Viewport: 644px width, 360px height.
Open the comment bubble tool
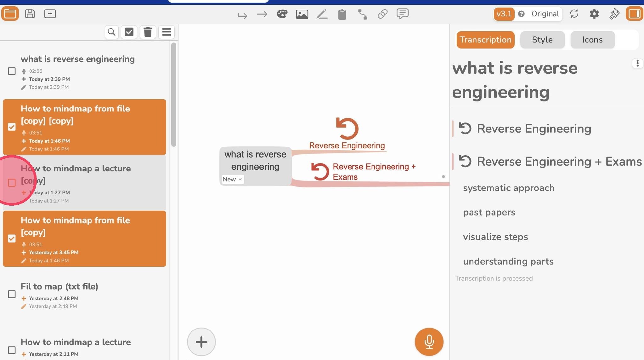click(403, 14)
